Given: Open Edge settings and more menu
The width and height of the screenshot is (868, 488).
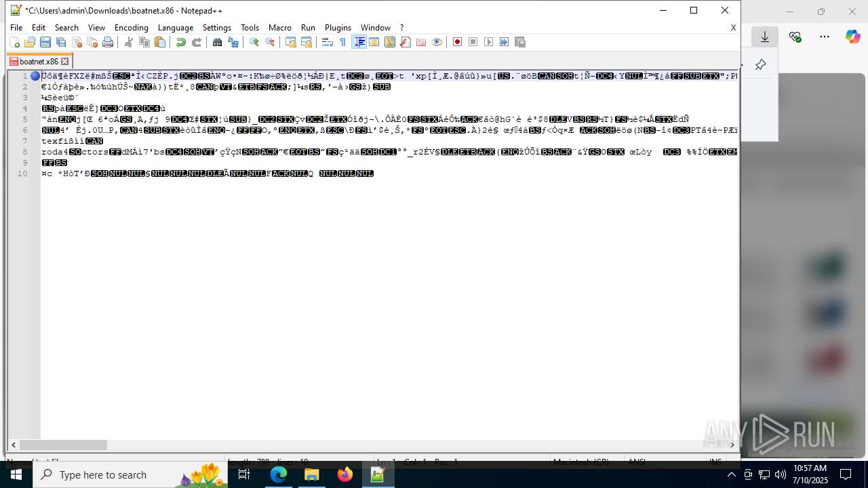Looking at the screenshot, I should (825, 37).
